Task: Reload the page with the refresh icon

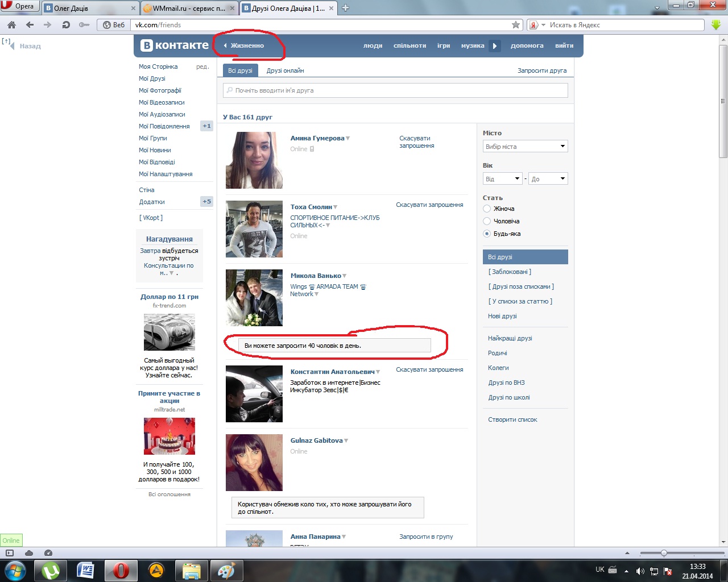Action: point(66,25)
